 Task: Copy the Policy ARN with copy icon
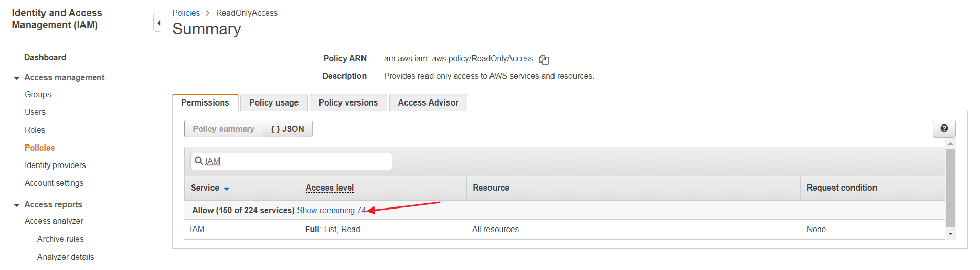point(544,59)
